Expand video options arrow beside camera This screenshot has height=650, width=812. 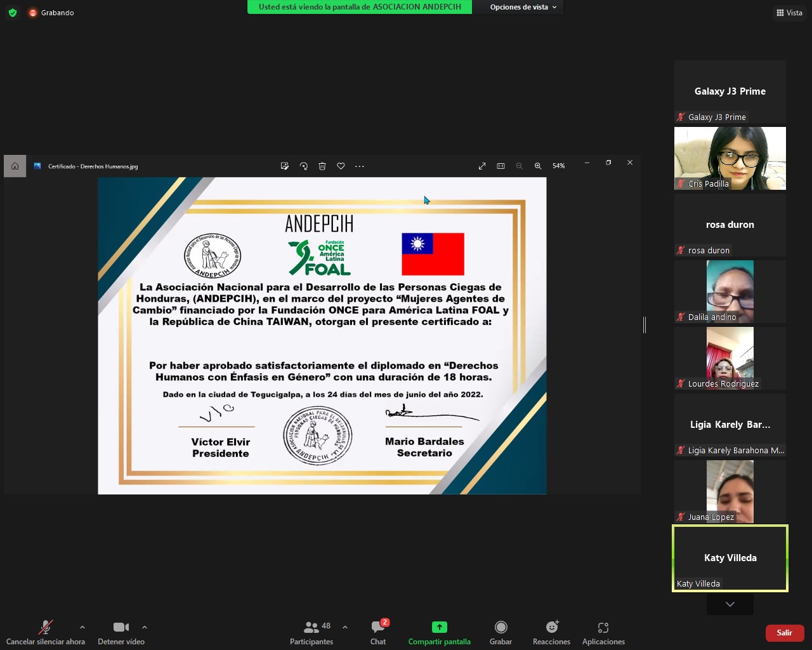coord(145,627)
